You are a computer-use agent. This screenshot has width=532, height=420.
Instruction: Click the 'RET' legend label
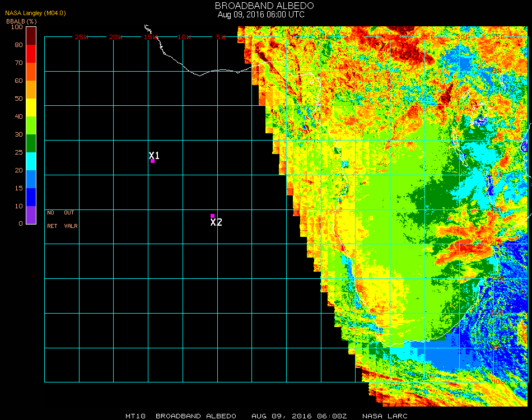(x=52, y=226)
